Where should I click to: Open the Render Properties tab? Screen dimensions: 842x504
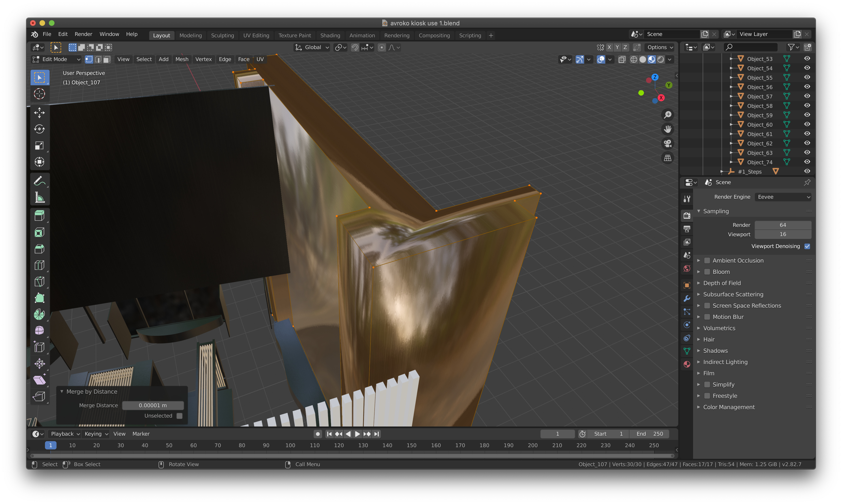(x=687, y=215)
